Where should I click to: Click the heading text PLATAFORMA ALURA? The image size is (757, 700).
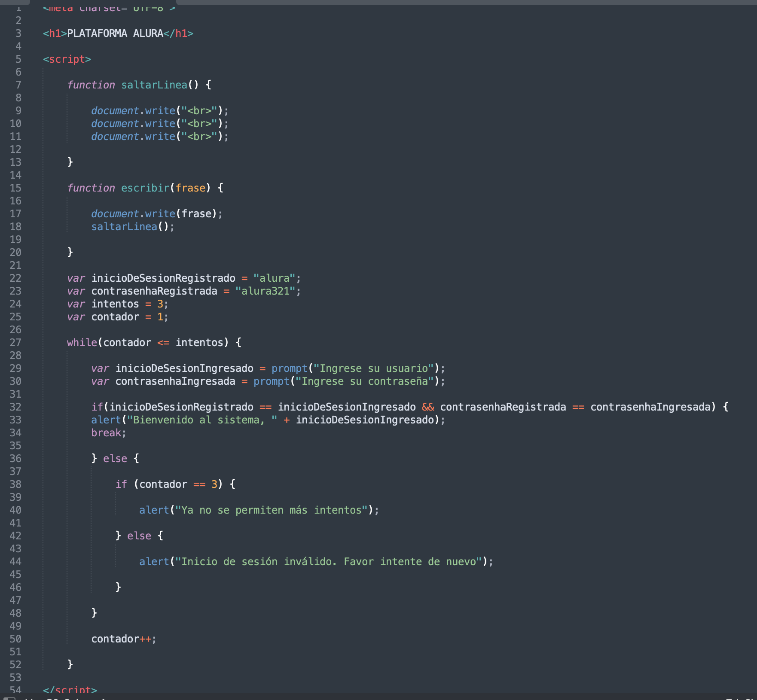tap(115, 33)
